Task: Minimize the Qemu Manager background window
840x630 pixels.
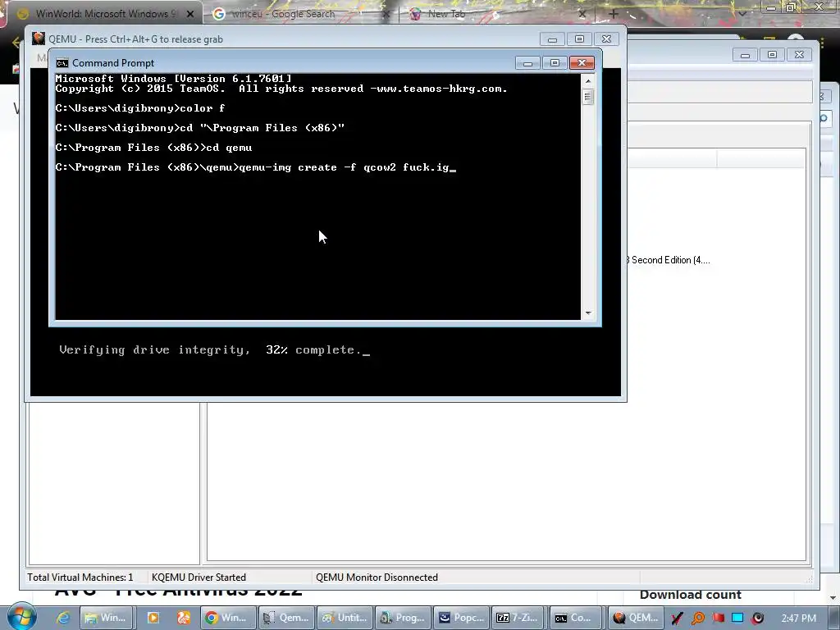Action: [745, 55]
